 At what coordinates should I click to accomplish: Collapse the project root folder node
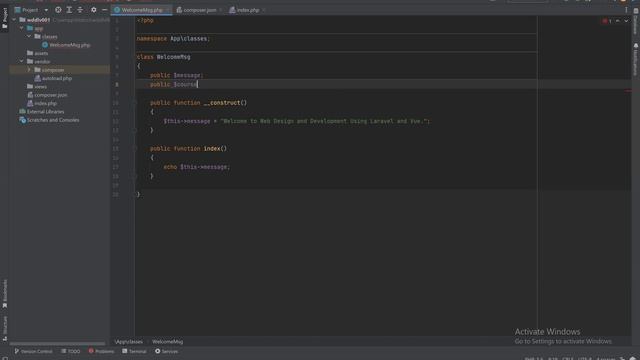coord(15,20)
